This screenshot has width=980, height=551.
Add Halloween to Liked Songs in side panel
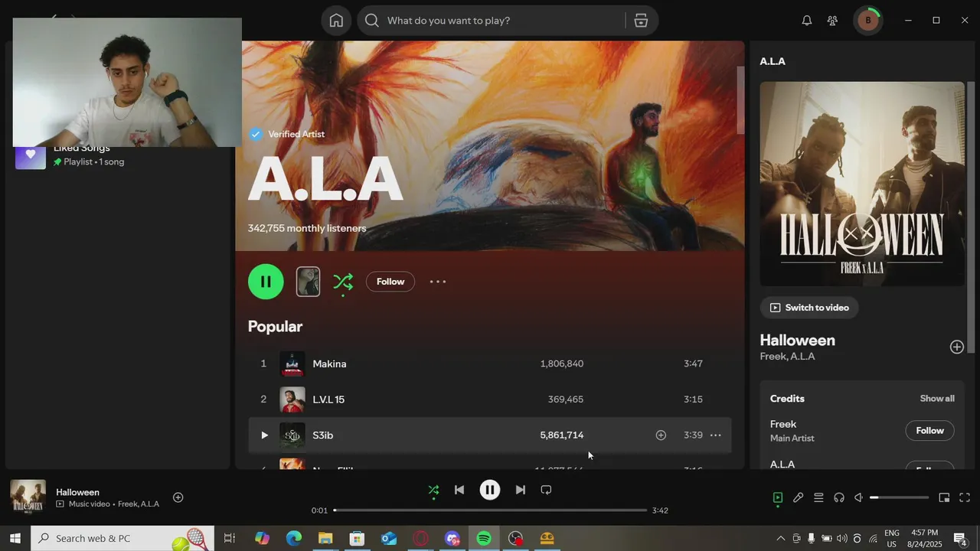[957, 347]
